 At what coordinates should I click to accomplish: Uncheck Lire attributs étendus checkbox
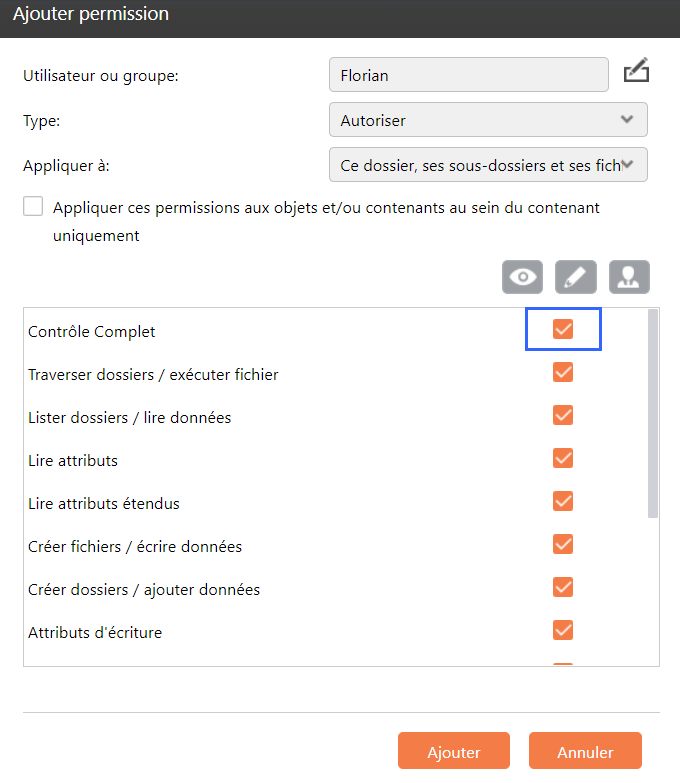pos(563,502)
